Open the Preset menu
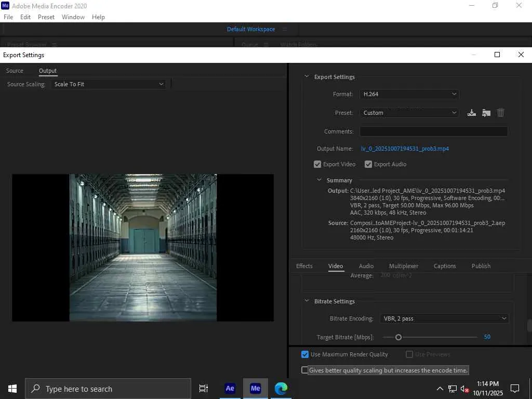 coord(409,113)
